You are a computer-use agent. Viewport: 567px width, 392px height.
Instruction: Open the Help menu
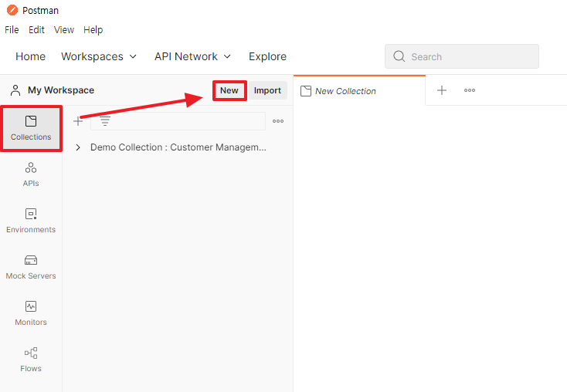tap(93, 29)
